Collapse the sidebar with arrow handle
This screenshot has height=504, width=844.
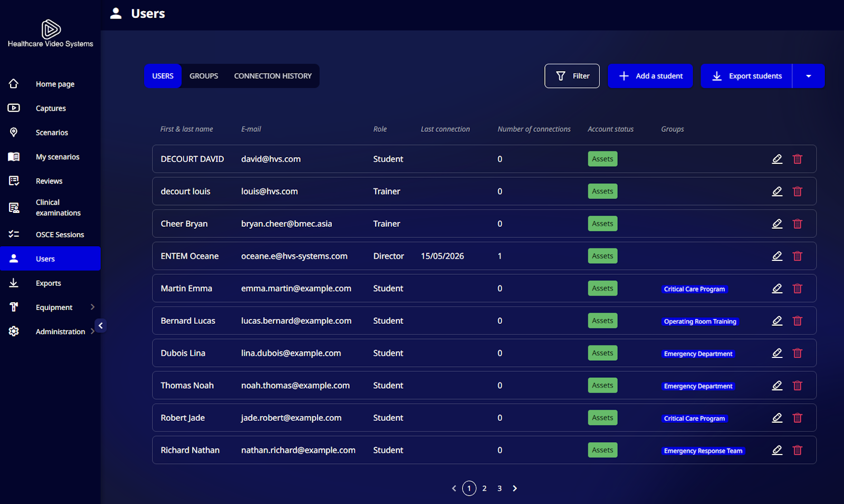pyautogui.click(x=101, y=326)
